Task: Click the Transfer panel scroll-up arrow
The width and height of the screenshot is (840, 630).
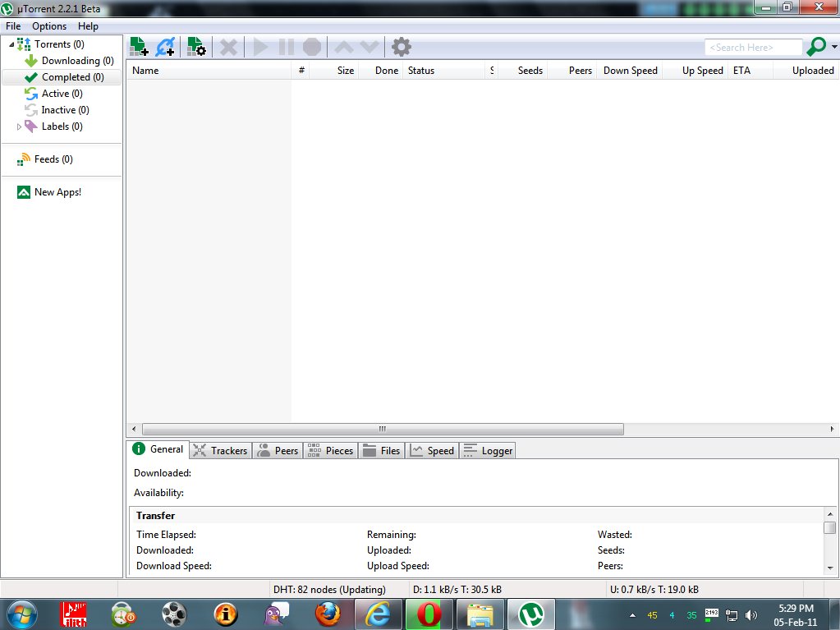Action: point(830,513)
